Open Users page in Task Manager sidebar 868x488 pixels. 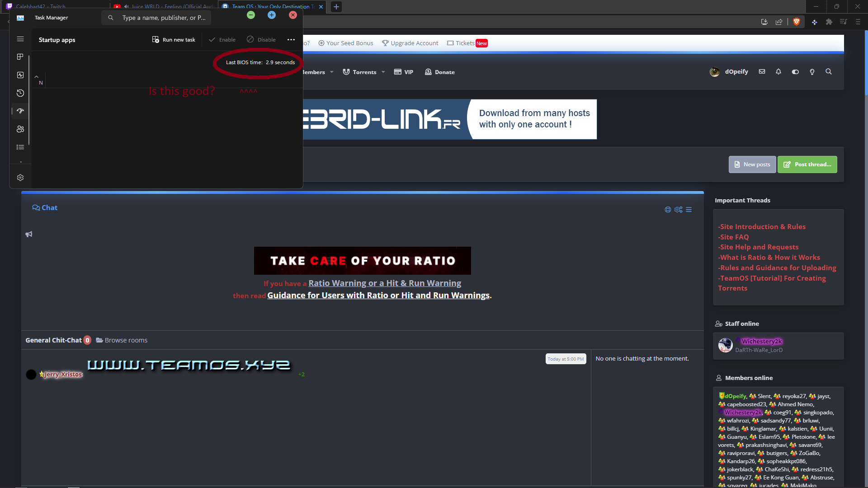20,129
